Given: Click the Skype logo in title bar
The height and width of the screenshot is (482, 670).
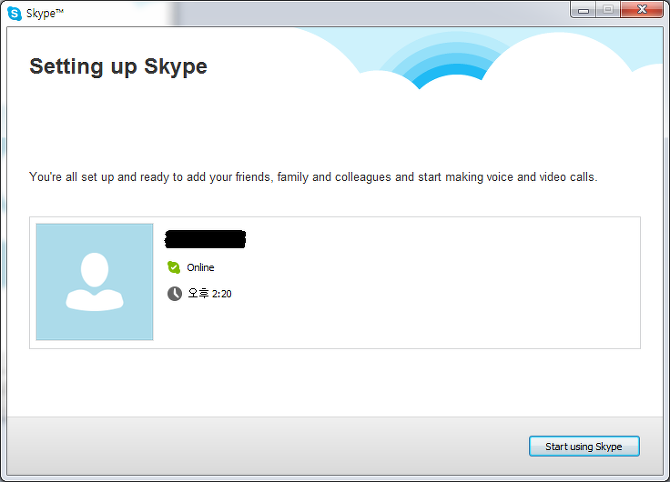Looking at the screenshot, I should point(15,13).
